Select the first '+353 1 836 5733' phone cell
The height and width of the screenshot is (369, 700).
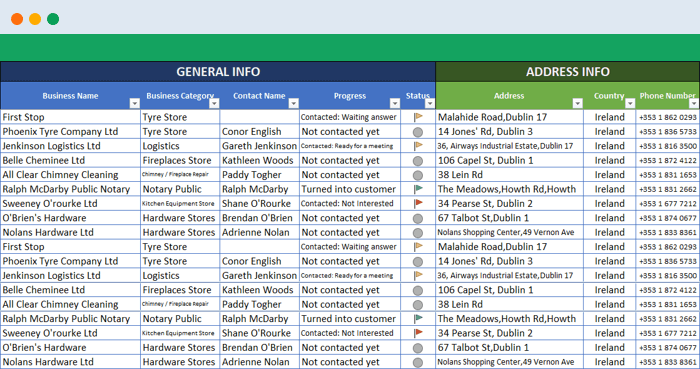coord(668,132)
